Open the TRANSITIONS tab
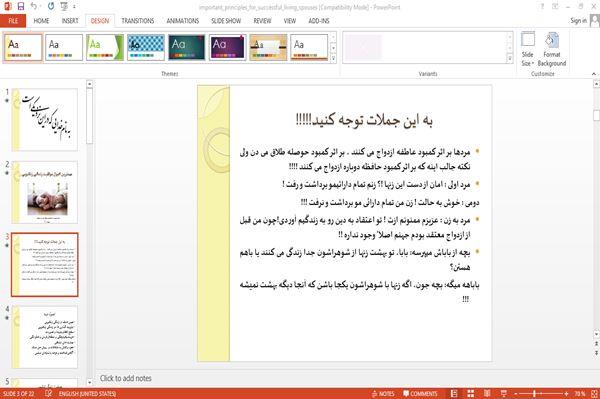 tap(138, 21)
